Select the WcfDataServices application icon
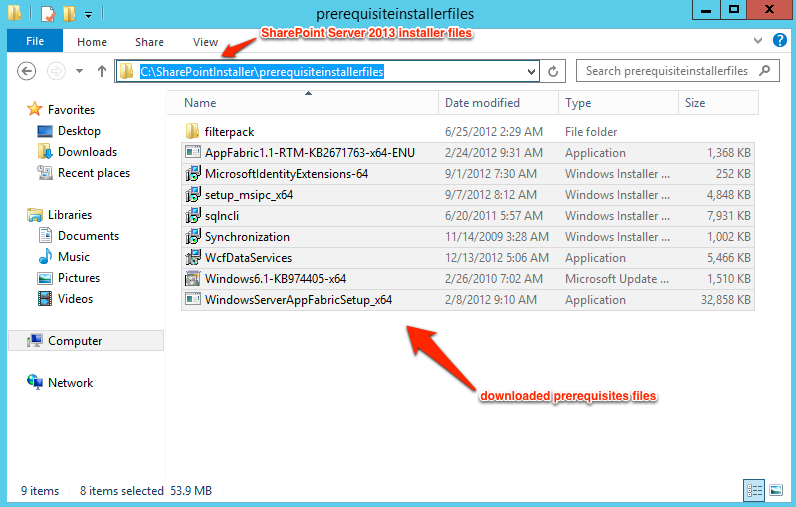 192,257
